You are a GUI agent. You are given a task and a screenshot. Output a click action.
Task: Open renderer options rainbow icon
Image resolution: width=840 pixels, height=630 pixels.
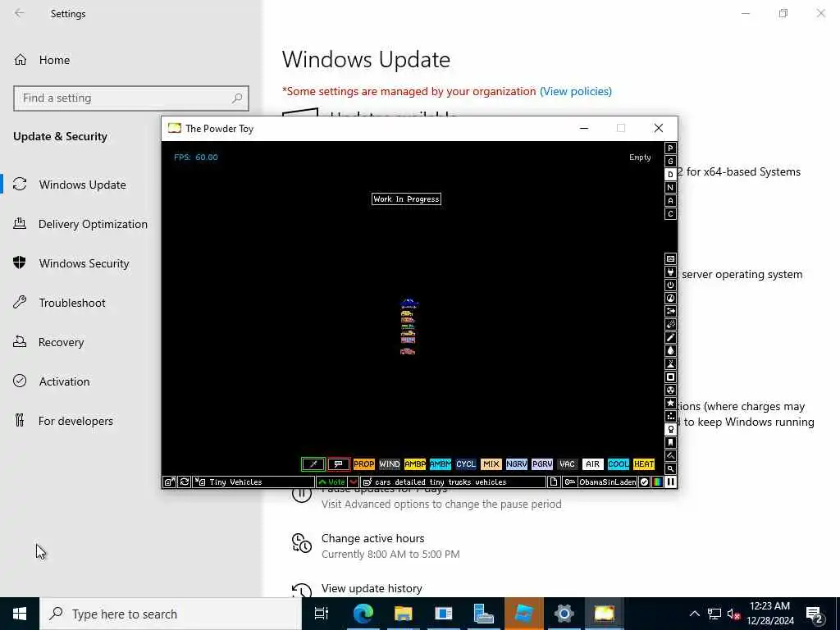coord(657,482)
